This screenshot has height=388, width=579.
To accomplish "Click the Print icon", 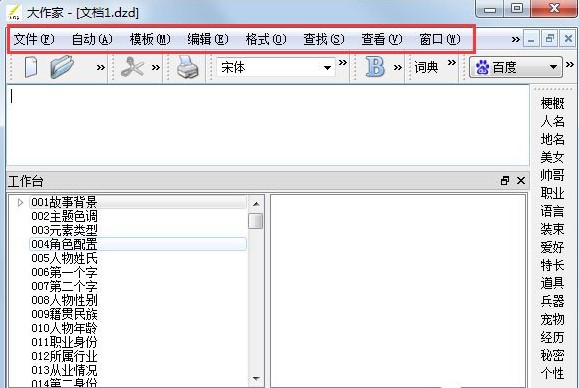I will pyautogui.click(x=188, y=67).
